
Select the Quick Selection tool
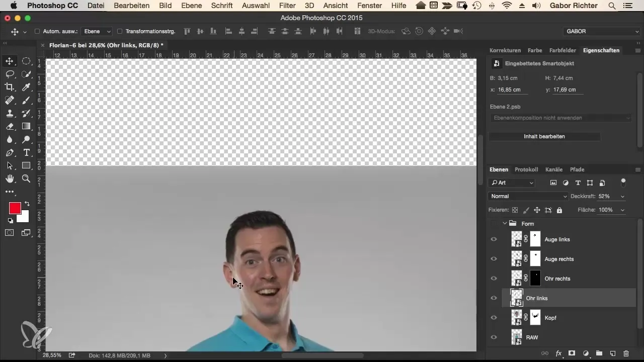(26, 74)
